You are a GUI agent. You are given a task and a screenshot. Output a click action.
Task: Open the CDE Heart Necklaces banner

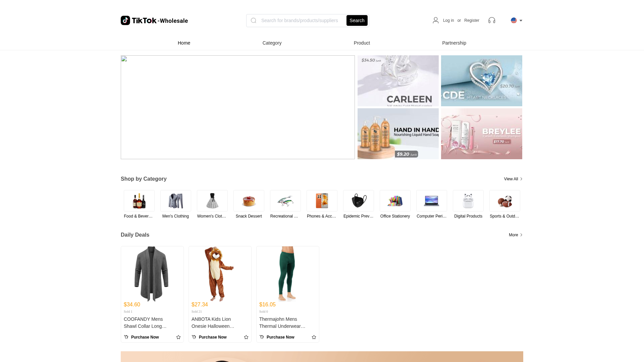click(482, 81)
